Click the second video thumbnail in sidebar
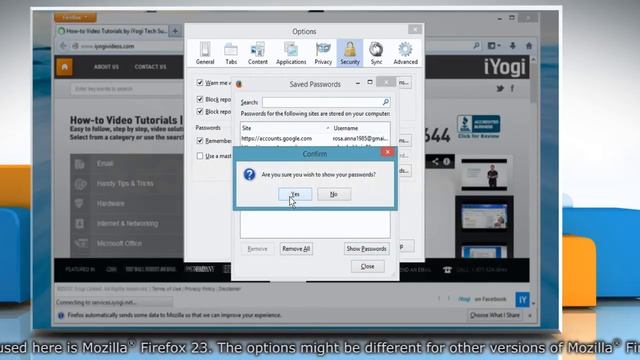The height and width of the screenshot is (360, 640). pyautogui.click(x=484, y=217)
